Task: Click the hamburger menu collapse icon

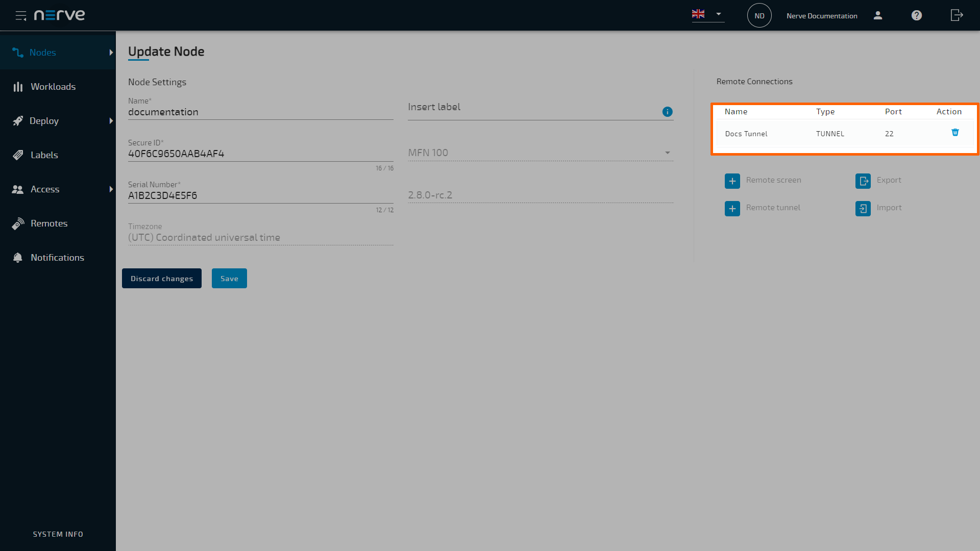Action: pyautogui.click(x=20, y=15)
